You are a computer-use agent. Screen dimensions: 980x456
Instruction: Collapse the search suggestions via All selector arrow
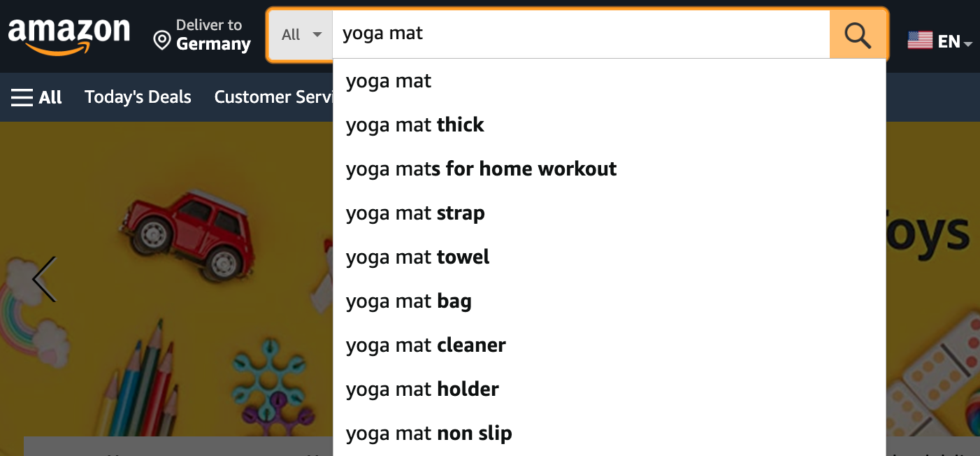318,34
